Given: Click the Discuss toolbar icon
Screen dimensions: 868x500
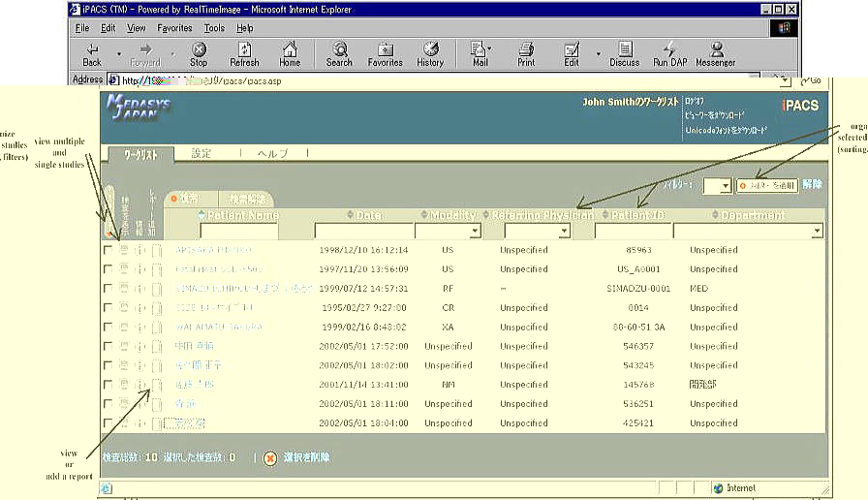Looking at the screenshot, I should point(624,53).
